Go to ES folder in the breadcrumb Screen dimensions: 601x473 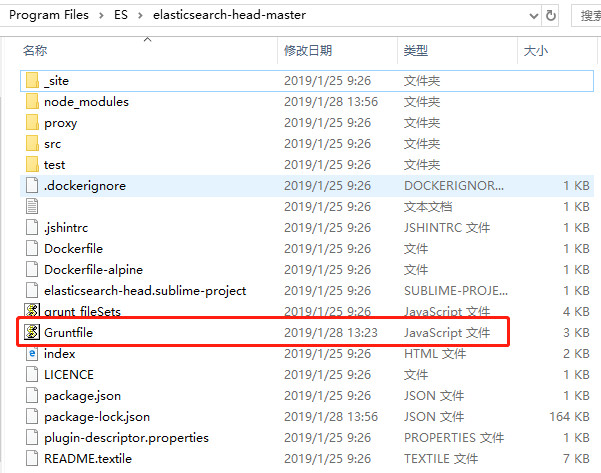pyautogui.click(x=121, y=15)
